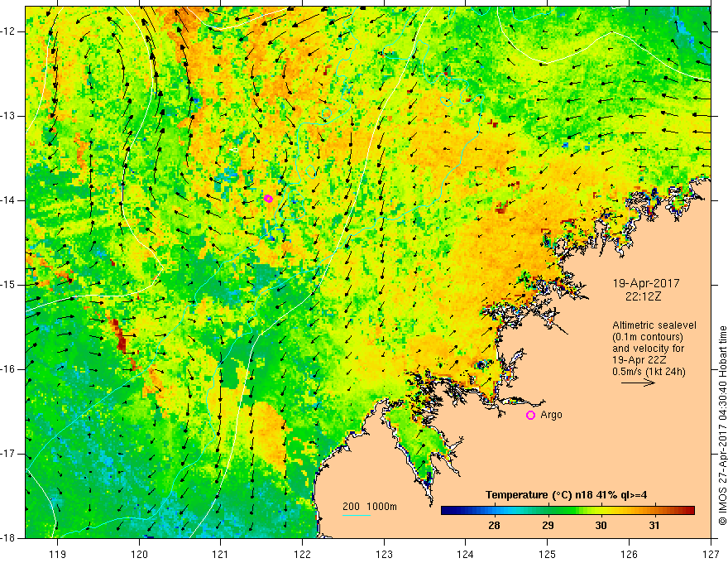Click the longitude label 119

58,554
